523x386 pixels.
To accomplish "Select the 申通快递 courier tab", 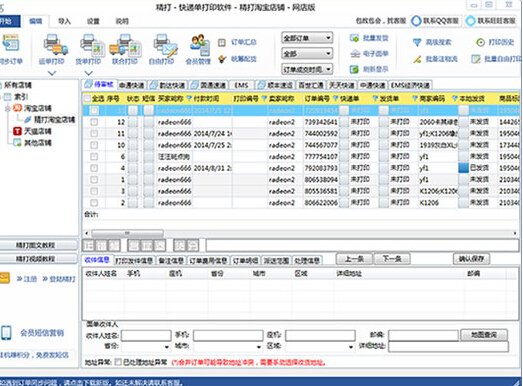I will (132, 85).
